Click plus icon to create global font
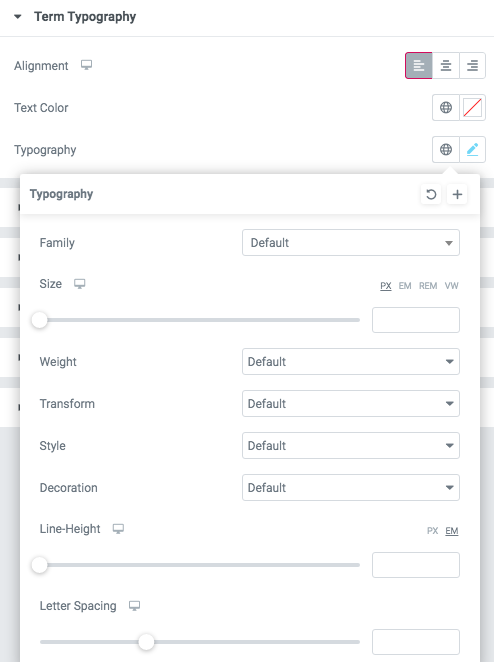The height and width of the screenshot is (662, 494). tap(457, 194)
